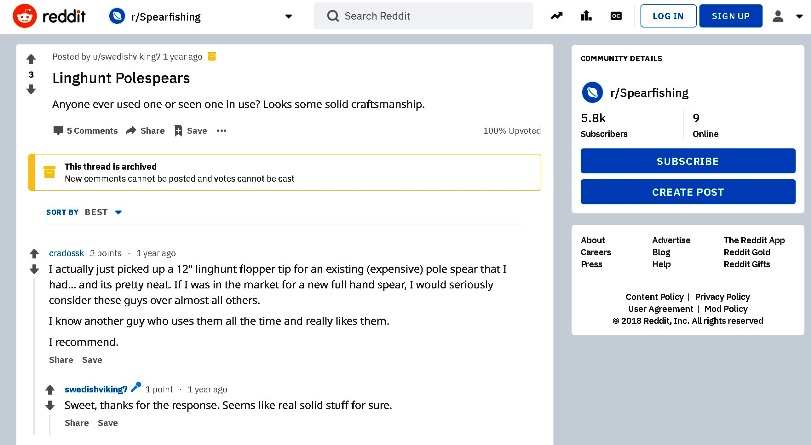The width and height of the screenshot is (811, 445).
Task: Open the Sort By Best dropdown
Action: (x=84, y=212)
